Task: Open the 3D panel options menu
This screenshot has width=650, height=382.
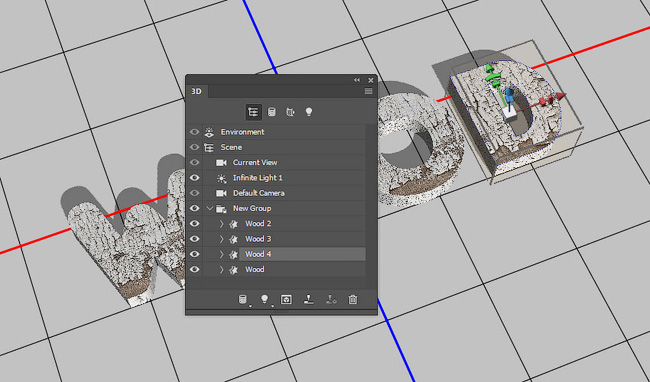Action: click(369, 91)
